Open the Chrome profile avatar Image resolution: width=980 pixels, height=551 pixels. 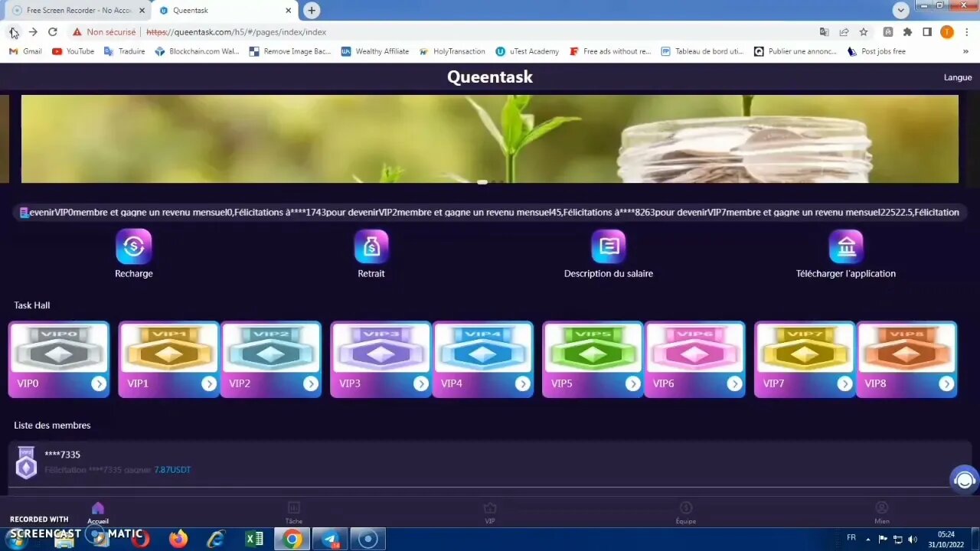click(947, 32)
